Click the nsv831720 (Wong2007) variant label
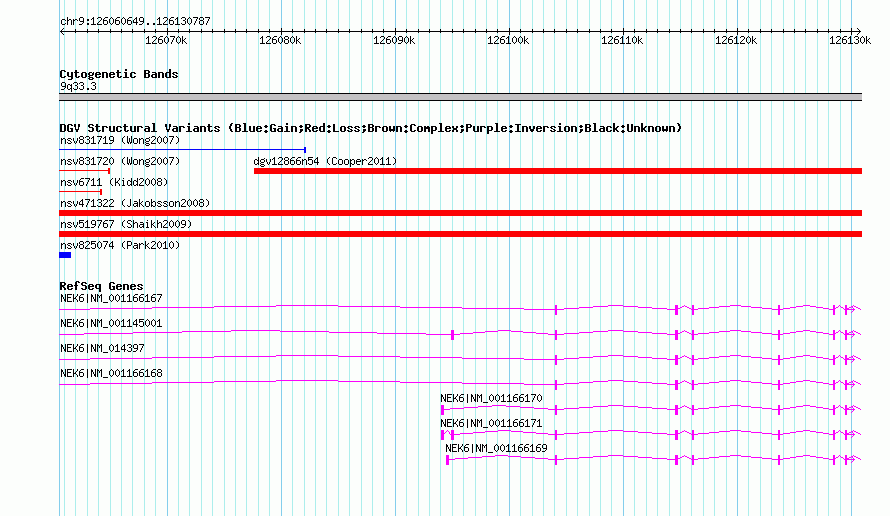890x516 pixels. click(120, 161)
